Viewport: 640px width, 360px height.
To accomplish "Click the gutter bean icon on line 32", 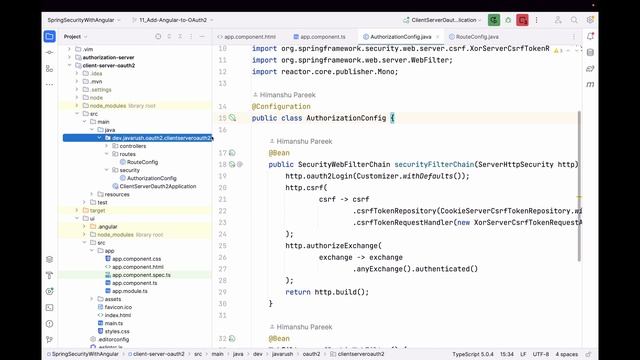I will 232,338.
